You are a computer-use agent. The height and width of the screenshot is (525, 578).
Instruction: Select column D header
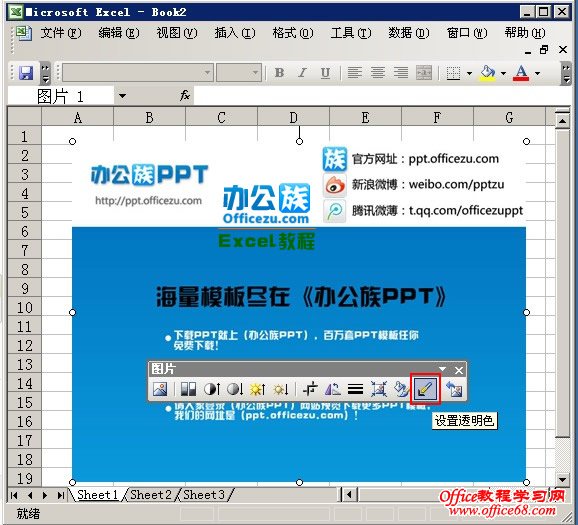[x=293, y=118]
